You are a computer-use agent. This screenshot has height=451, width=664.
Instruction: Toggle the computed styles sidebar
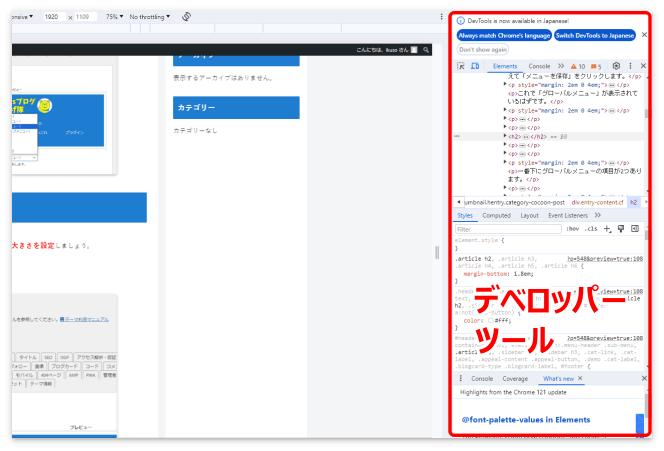635,229
